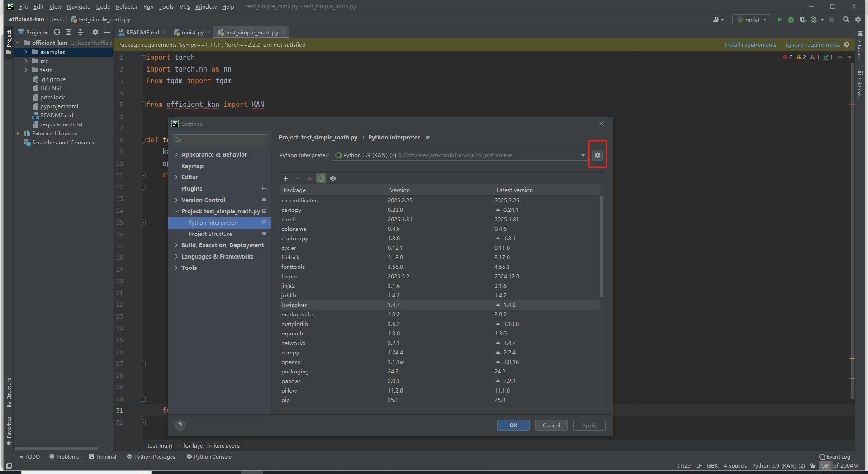Open requirements notification gear icon

(x=847, y=44)
